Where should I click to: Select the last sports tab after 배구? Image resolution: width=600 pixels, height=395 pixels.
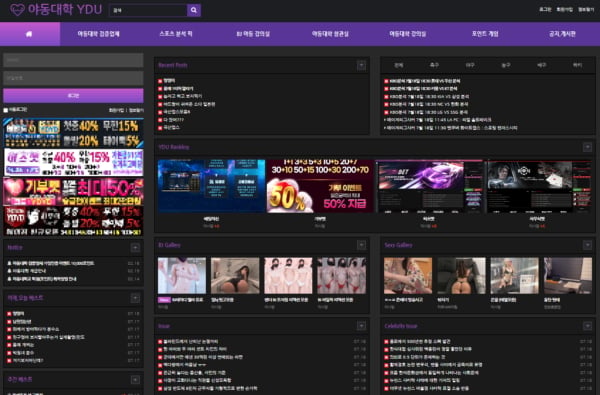click(x=577, y=65)
